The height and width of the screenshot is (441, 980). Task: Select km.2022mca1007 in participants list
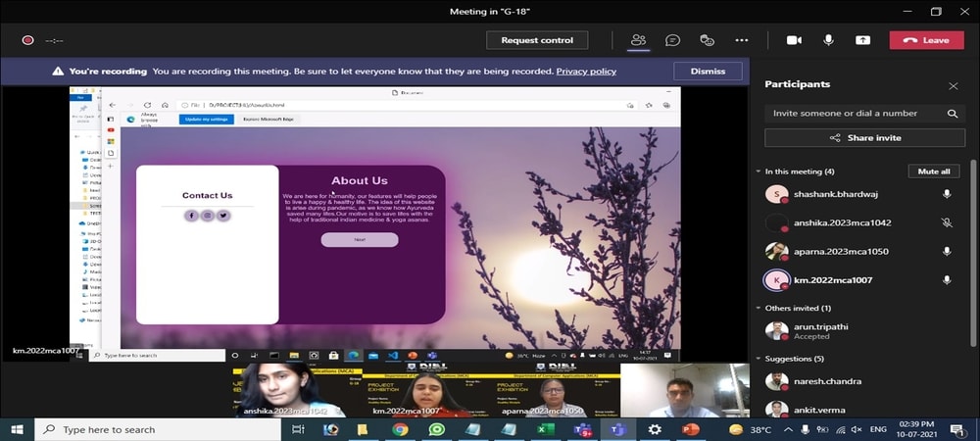[833, 280]
